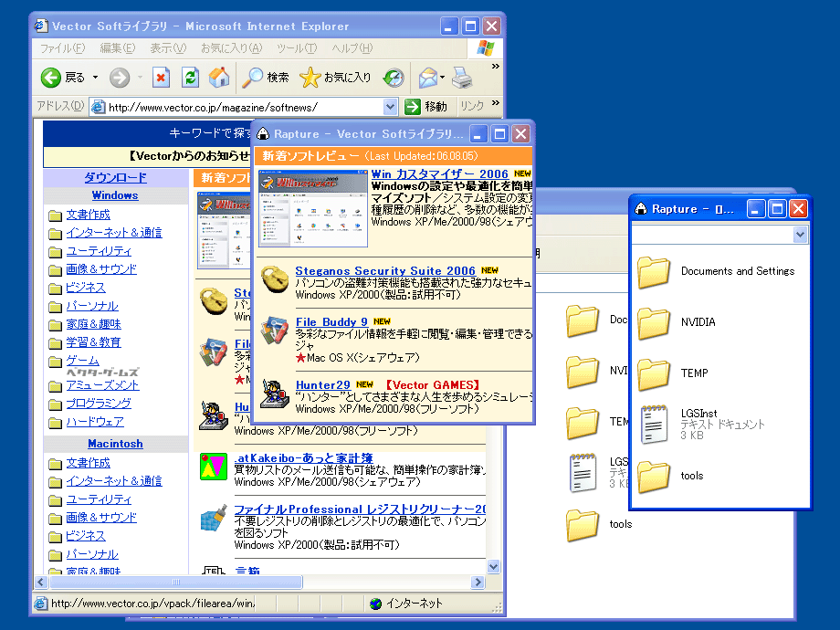This screenshot has height=630, width=840.
Task: Expand the リンク links chevron
Action: [496, 103]
